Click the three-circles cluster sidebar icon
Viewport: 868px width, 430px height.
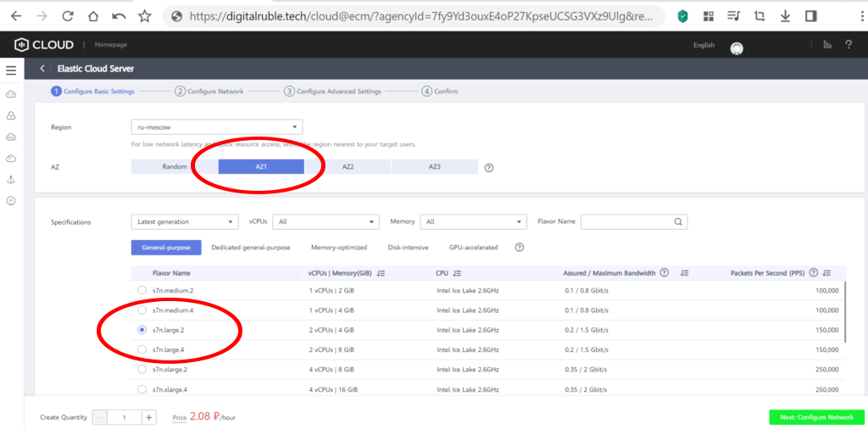10,116
